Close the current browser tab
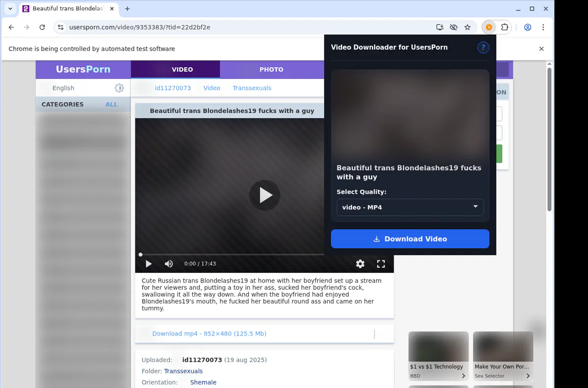 point(111,9)
